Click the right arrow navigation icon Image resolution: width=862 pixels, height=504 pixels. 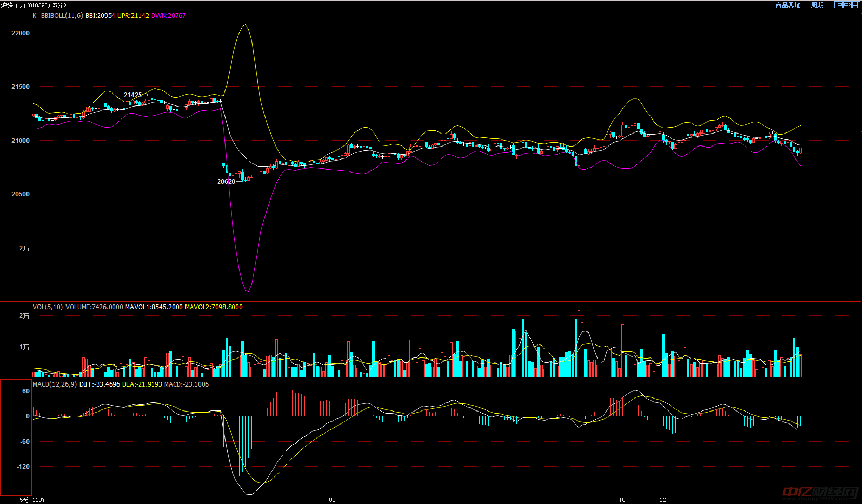[x=847, y=5]
